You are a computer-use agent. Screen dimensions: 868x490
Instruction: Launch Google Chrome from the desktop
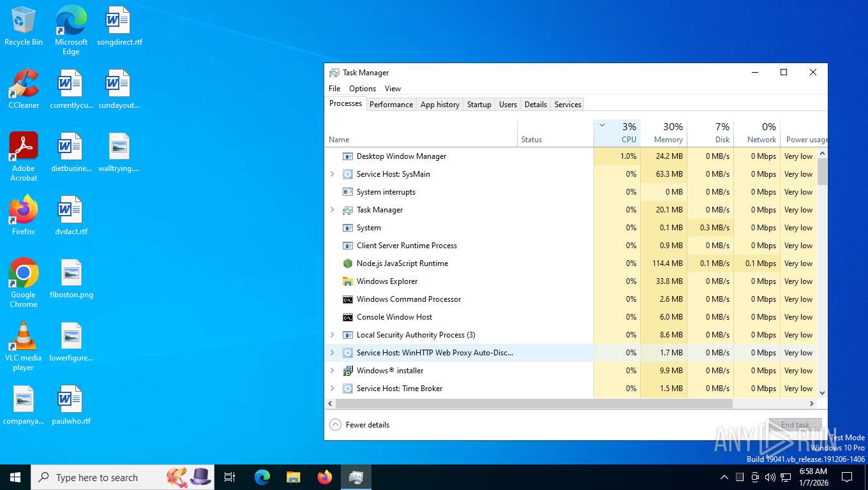click(24, 283)
